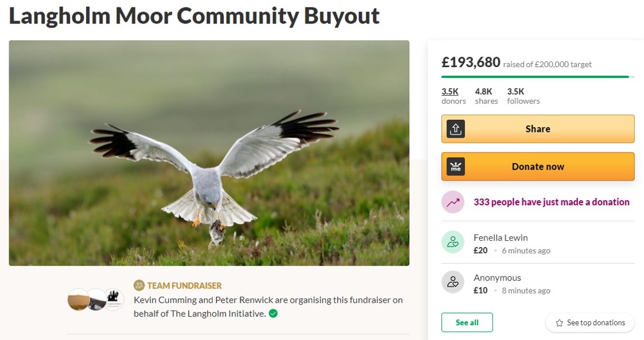Click Fenella Lewin's green donor avatar icon
The width and height of the screenshot is (644, 340).
coord(453,242)
